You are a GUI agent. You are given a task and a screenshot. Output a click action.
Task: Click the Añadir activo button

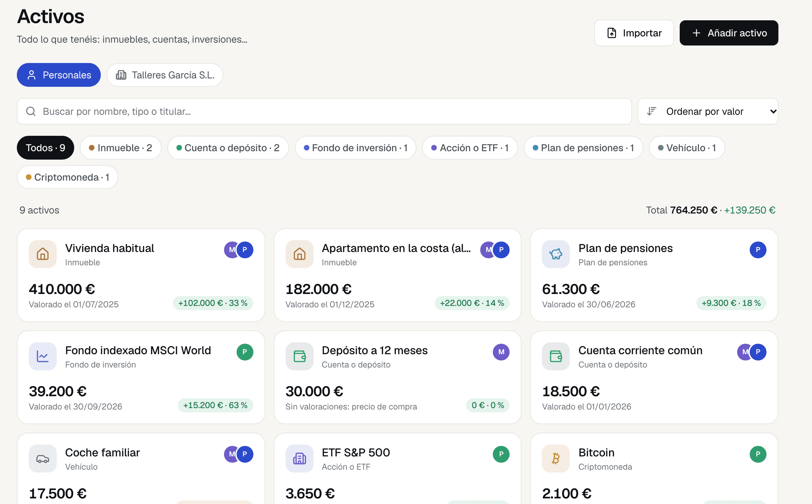729,33
